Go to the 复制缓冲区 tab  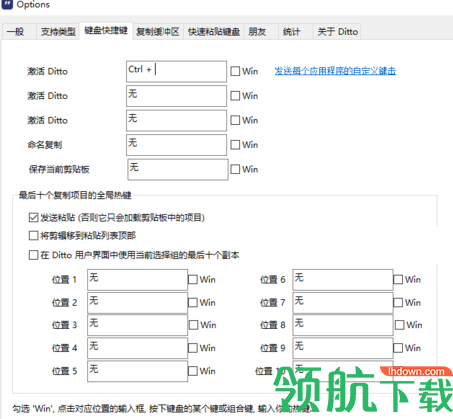158,32
